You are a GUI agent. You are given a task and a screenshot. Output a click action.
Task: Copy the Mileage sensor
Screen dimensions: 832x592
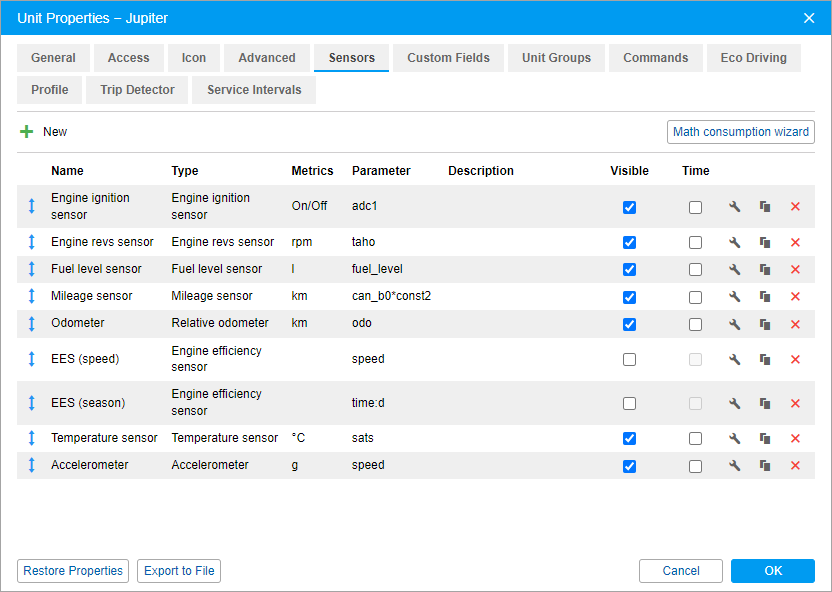(x=765, y=297)
